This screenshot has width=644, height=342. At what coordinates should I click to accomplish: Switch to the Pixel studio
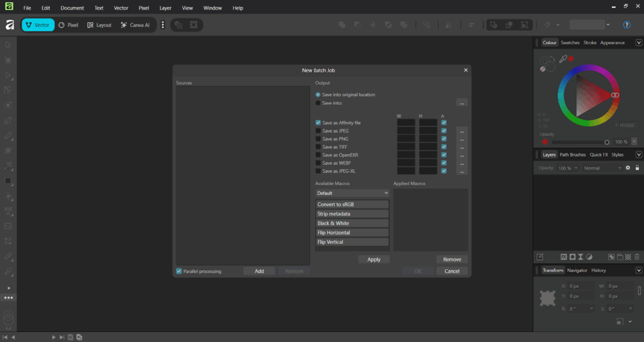tap(69, 25)
